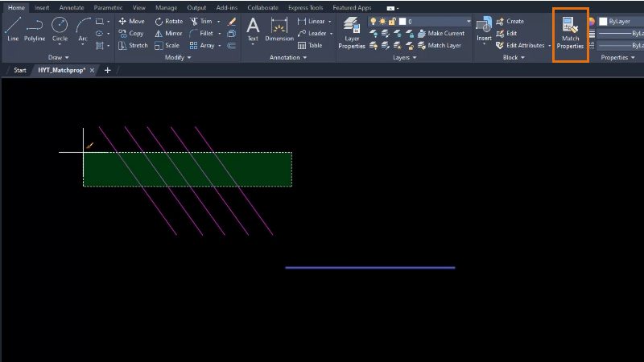Click the Match Layer button
The image size is (644, 362).
[x=440, y=45]
